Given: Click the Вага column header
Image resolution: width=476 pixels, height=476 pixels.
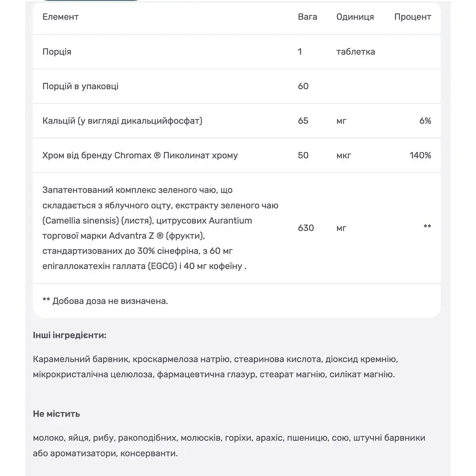Looking at the screenshot, I should click(307, 17).
